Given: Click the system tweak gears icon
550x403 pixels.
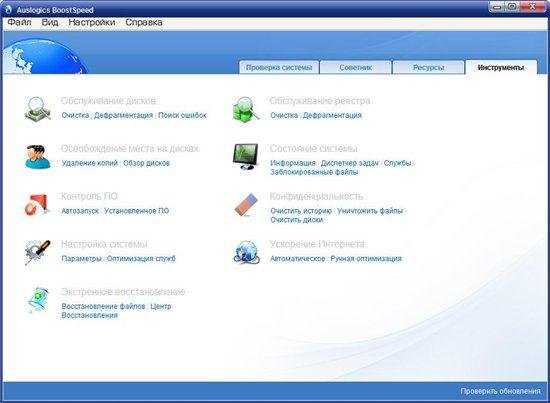Looking at the screenshot, I should [x=38, y=252].
